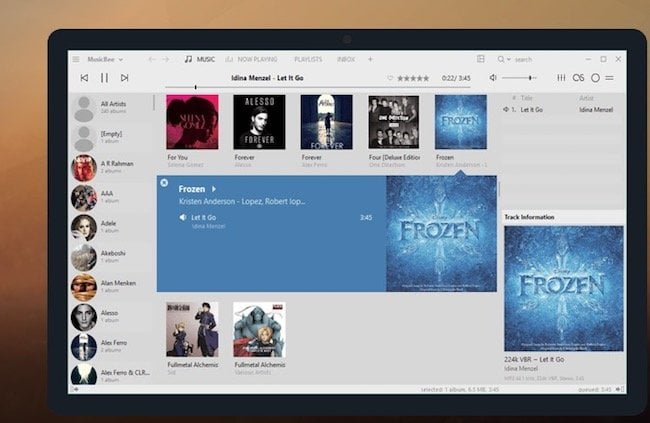
Task: Select artist A R Rahman
Action: tap(111, 167)
